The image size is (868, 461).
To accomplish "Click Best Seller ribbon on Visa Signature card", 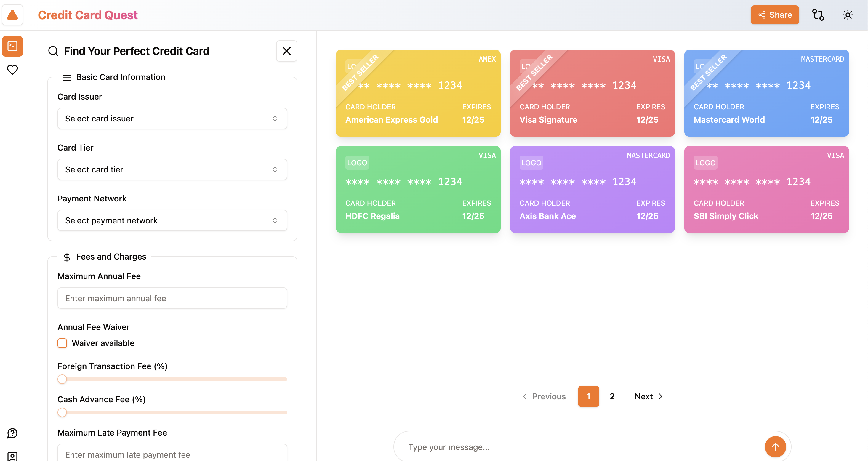I will pyautogui.click(x=534, y=73).
